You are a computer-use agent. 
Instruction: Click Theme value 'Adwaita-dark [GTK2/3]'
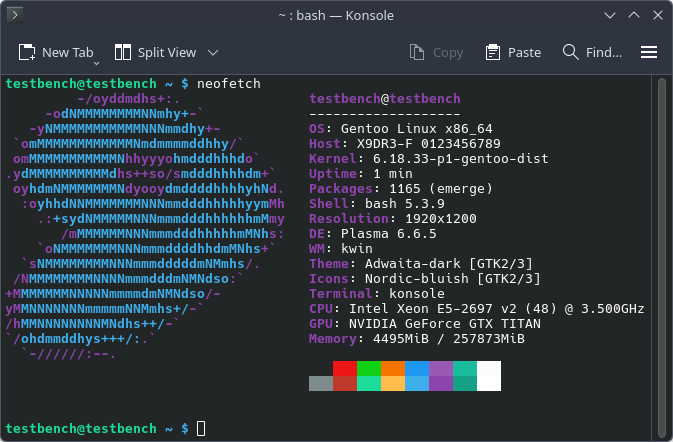click(449, 264)
